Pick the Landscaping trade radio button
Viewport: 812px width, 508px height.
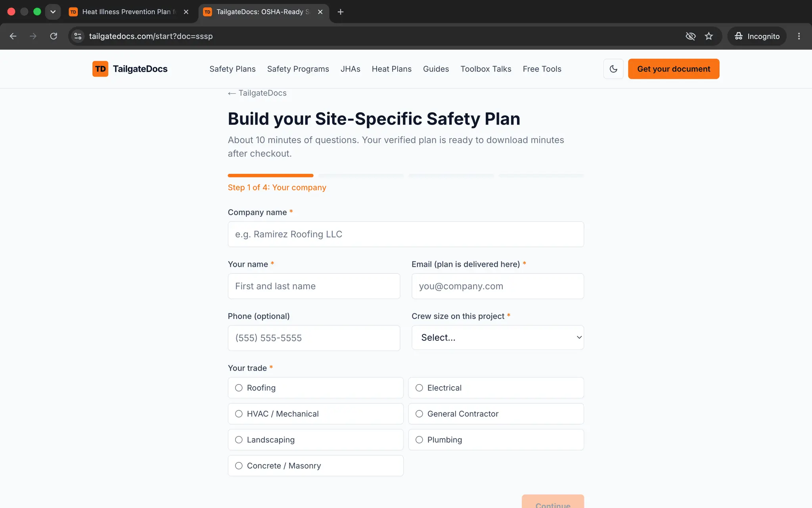(x=239, y=440)
